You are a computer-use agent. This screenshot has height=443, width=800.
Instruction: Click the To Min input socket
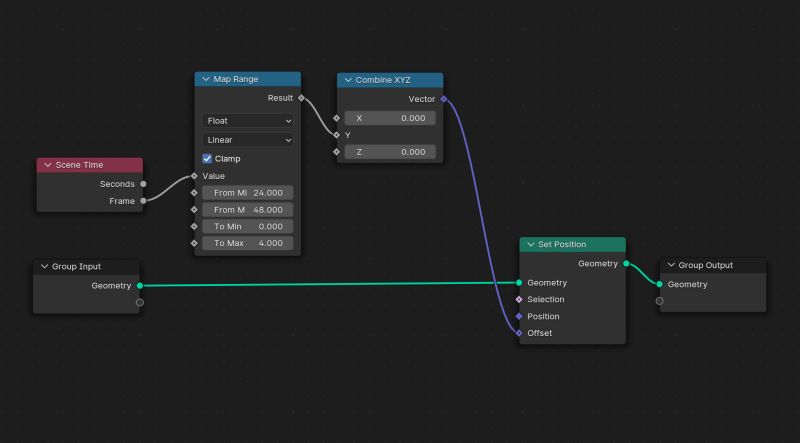[x=194, y=227]
